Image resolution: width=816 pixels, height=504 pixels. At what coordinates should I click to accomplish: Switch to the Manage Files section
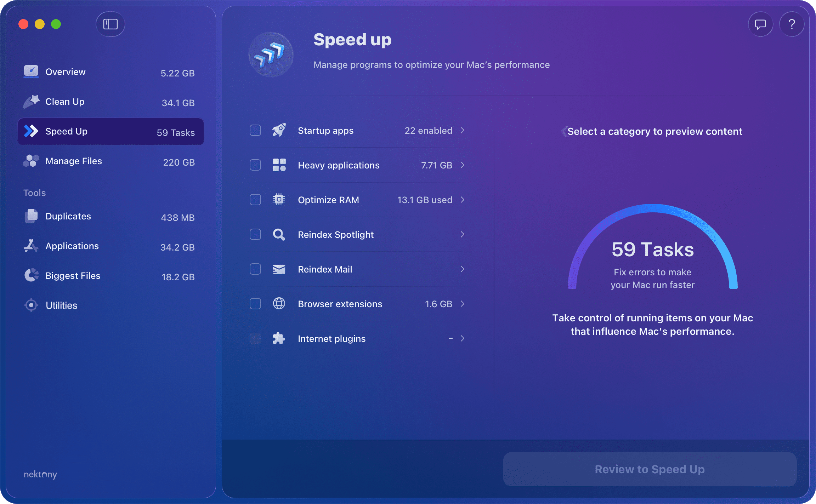click(73, 161)
